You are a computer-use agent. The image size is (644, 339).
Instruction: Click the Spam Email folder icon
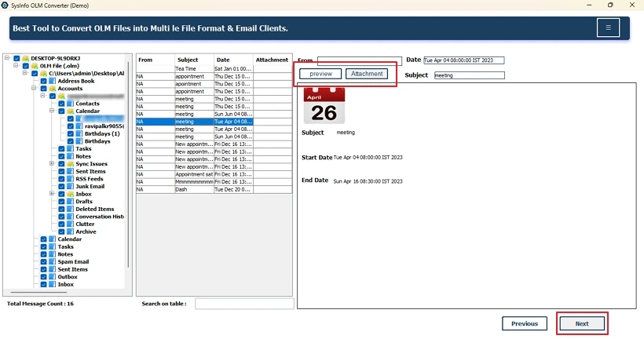pyautogui.click(x=52, y=262)
